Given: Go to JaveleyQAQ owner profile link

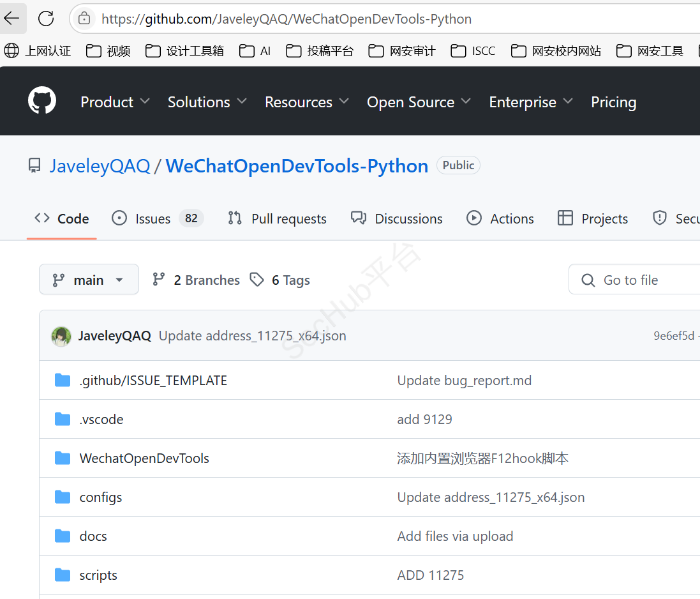Looking at the screenshot, I should click(100, 166).
